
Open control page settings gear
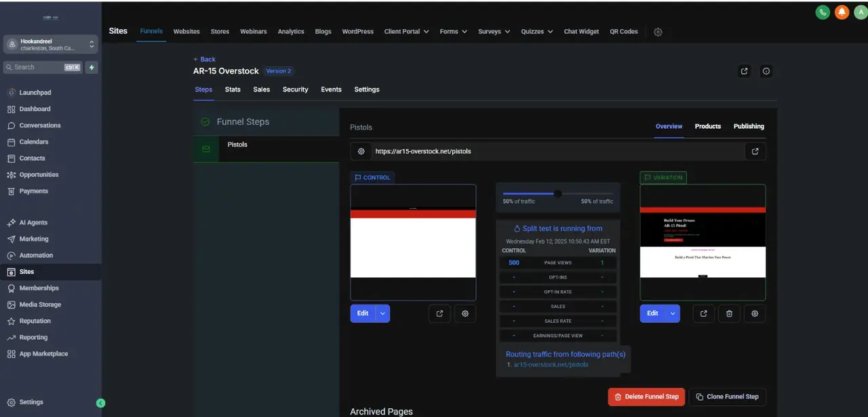tap(465, 313)
